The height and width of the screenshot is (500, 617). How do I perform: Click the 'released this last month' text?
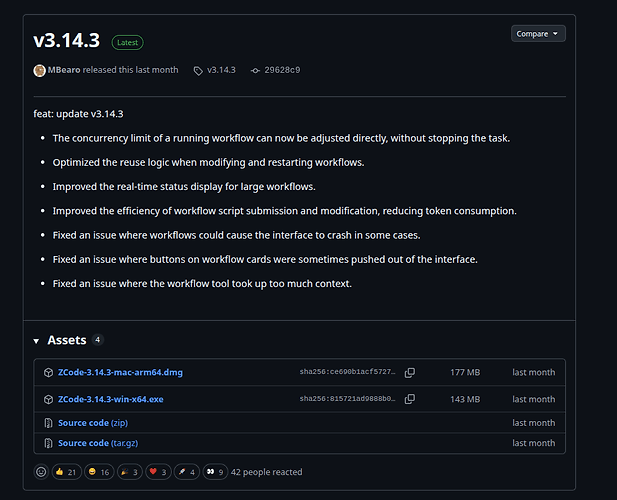pyautogui.click(x=130, y=70)
